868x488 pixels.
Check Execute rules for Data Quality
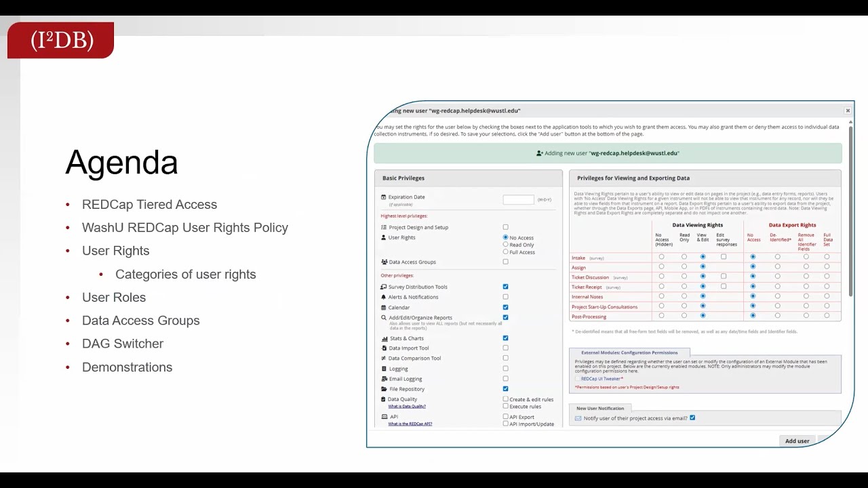pyautogui.click(x=505, y=406)
